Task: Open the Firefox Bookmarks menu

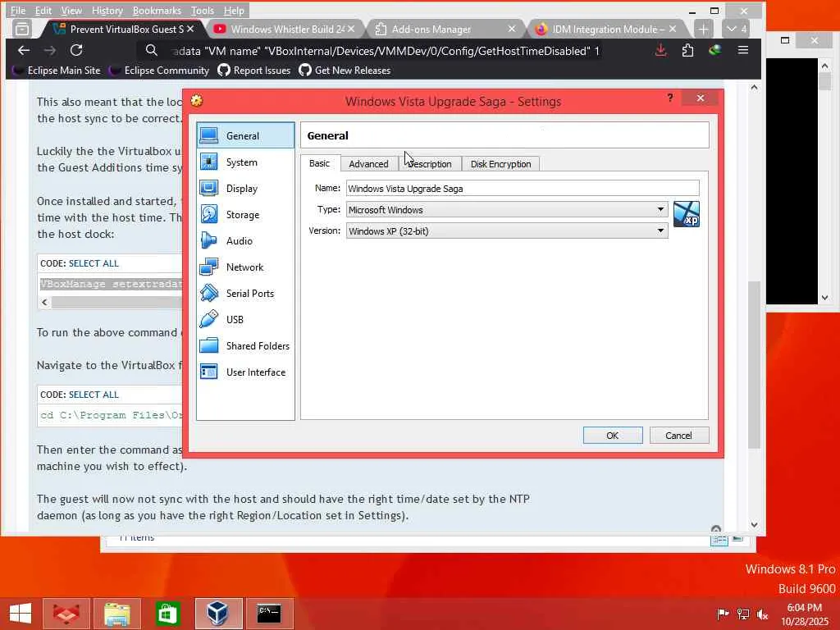Action: [x=157, y=10]
